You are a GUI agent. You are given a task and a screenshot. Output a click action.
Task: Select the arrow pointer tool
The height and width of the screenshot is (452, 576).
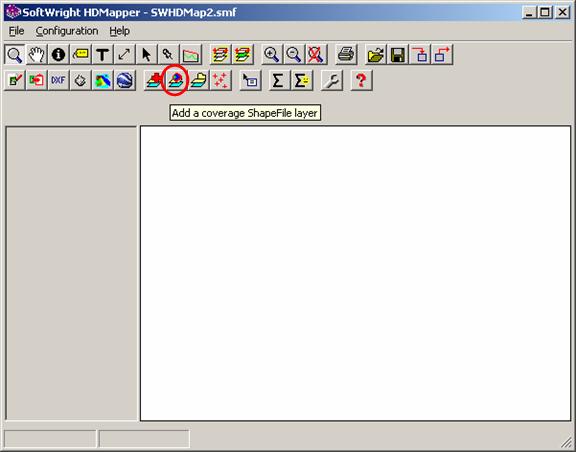click(146, 55)
